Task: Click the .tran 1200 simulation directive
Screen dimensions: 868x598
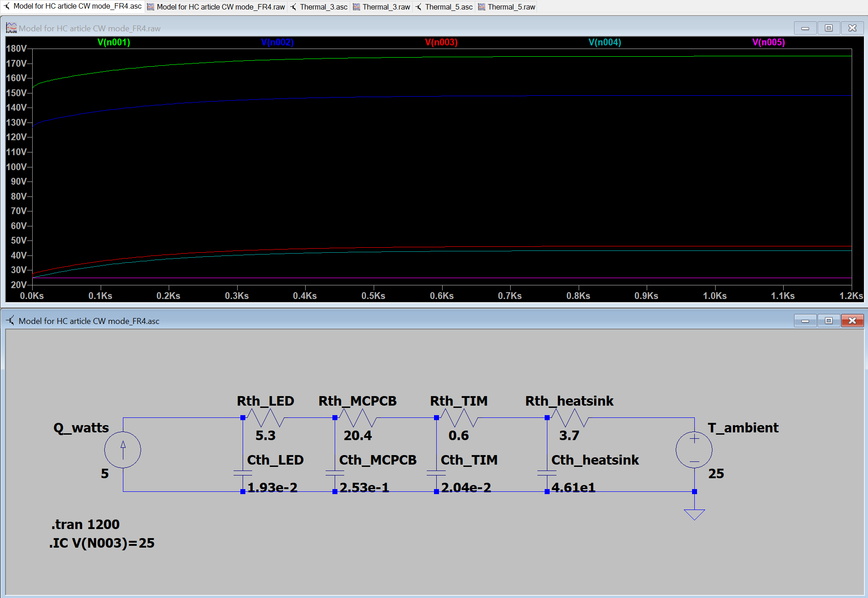Action: coord(85,524)
